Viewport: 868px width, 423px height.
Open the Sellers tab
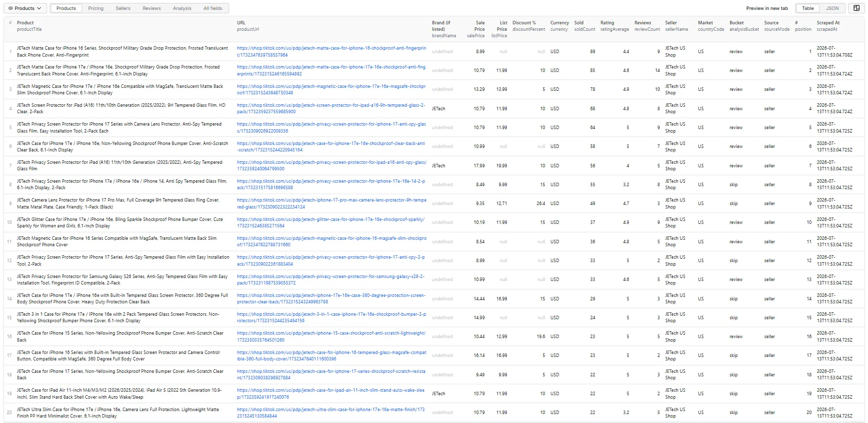[123, 8]
